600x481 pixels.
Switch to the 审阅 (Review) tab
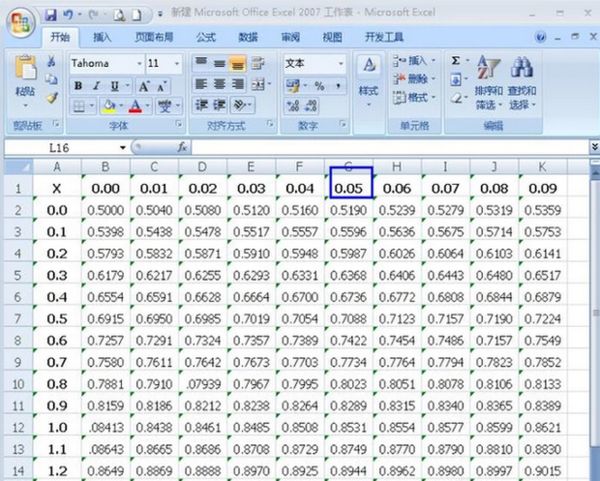pyautogui.click(x=290, y=37)
